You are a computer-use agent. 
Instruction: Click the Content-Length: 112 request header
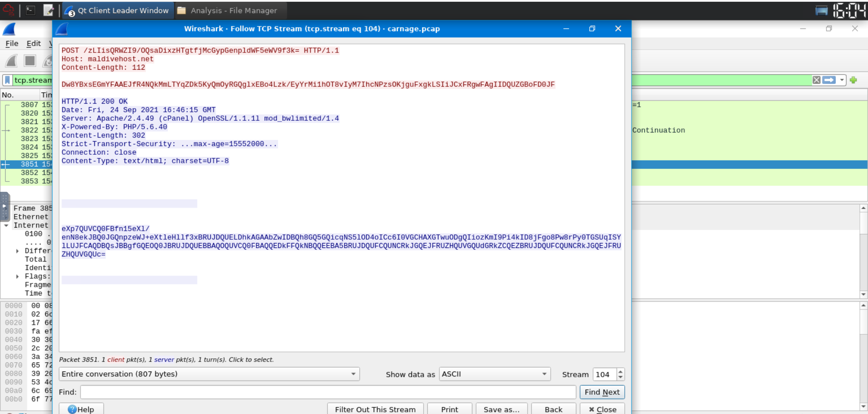pyautogui.click(x=103, y=67)
